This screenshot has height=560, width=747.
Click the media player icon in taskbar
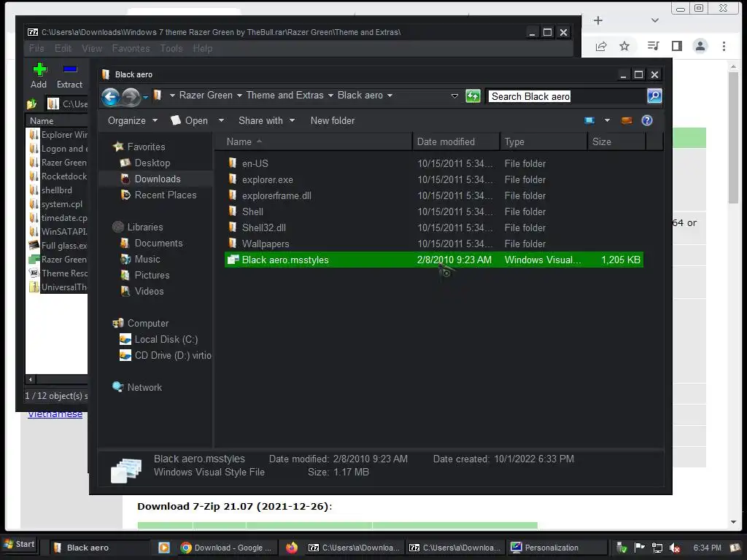click(x=164, y=548)
